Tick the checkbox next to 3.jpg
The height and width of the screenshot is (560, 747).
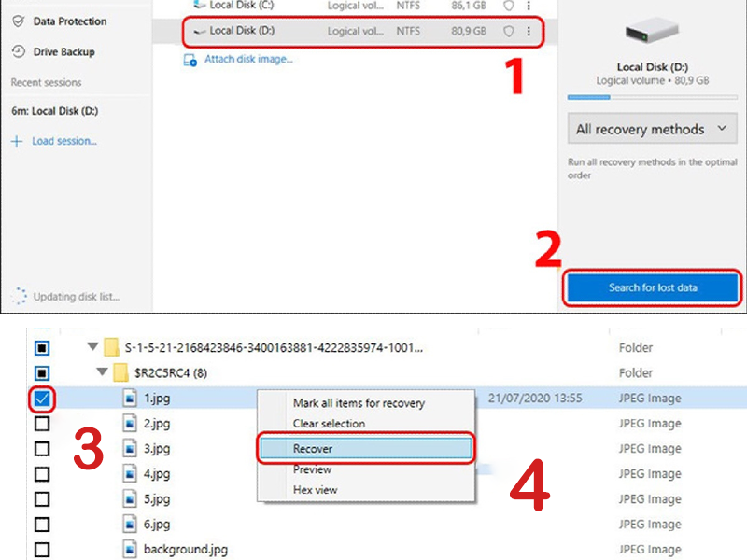tap(42, 449)
